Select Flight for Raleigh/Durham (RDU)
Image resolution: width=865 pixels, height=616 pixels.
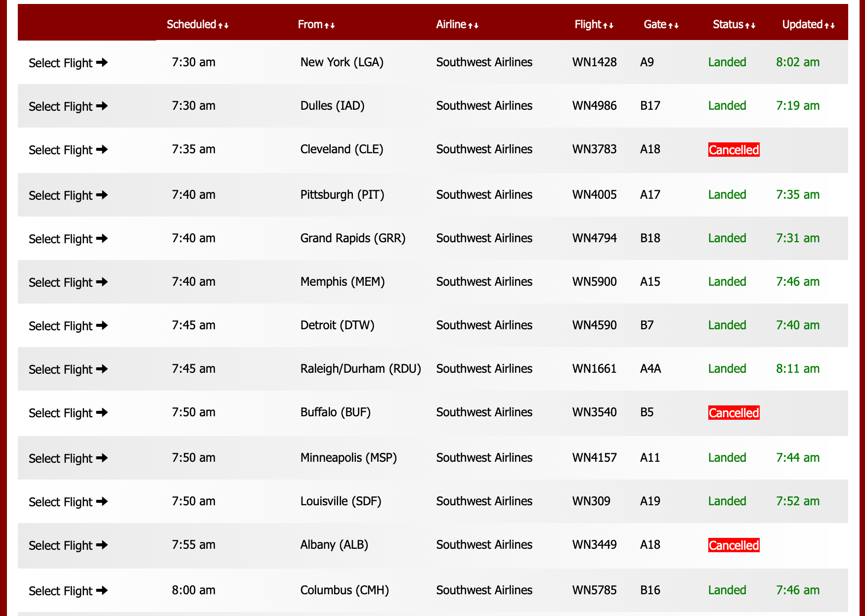(68, 369)
